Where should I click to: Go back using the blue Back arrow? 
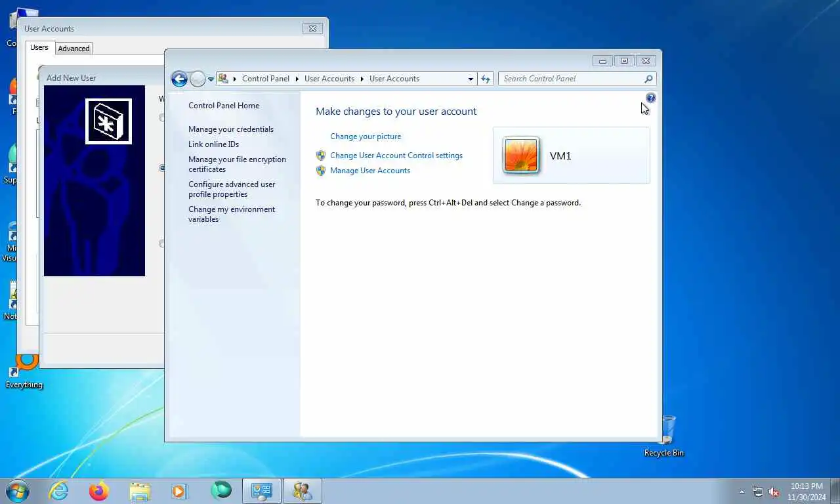(x=179, y=79)
